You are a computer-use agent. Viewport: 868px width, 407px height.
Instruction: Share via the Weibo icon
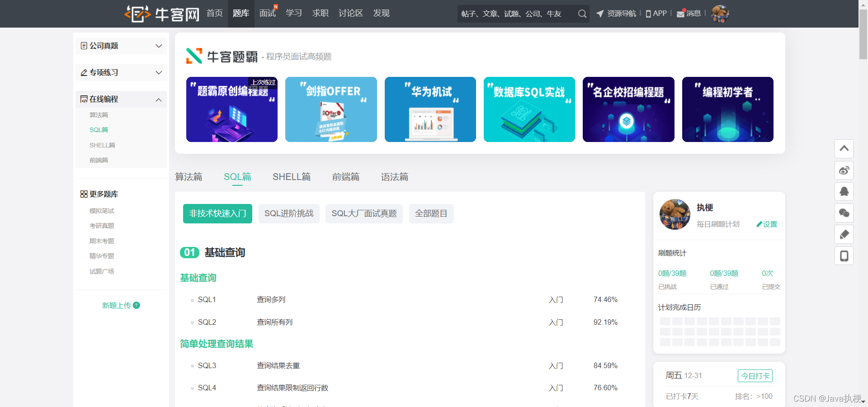pos(844,170)
